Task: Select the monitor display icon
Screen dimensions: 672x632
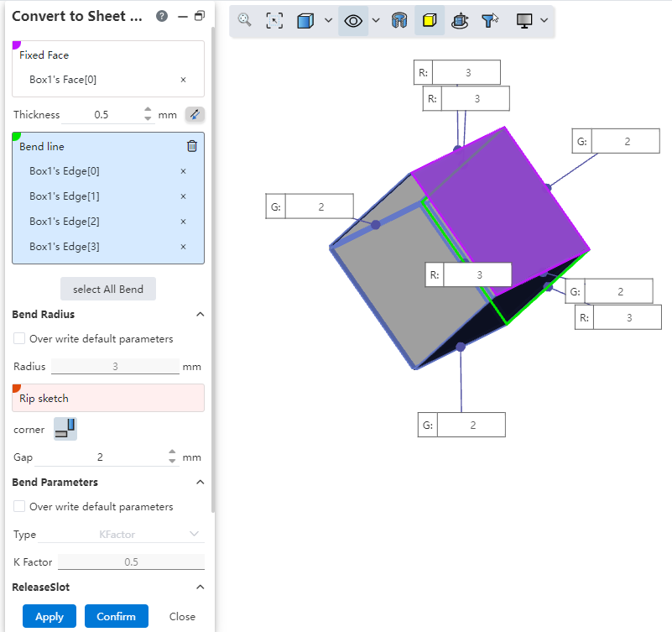Action: point(524,20)
